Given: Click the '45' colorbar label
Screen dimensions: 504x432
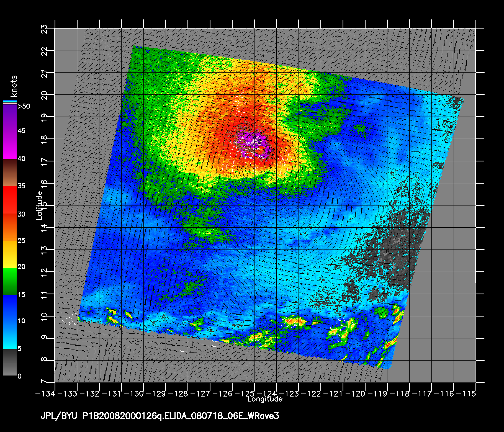Looking at the screenshot, I should pyautogui.click(x=22, y=131).
